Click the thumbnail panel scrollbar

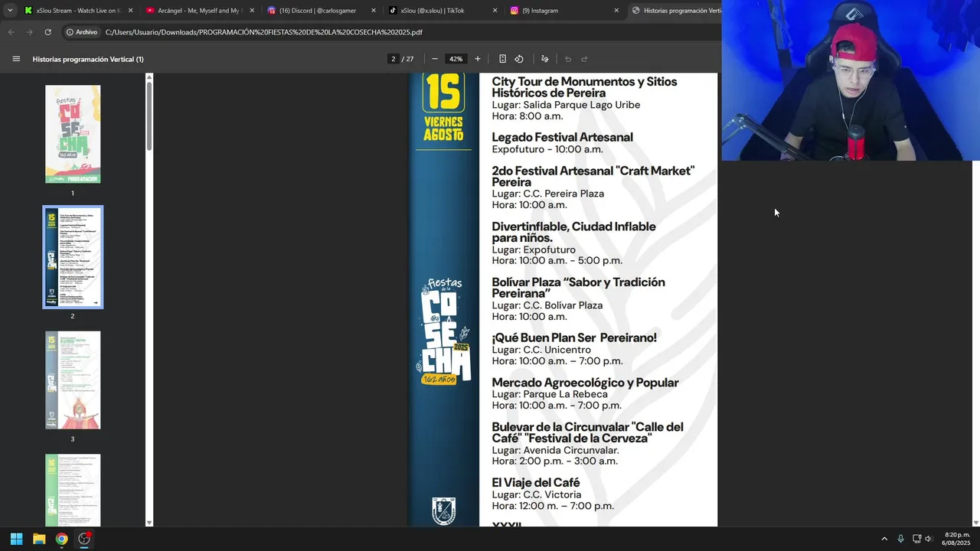149,115
